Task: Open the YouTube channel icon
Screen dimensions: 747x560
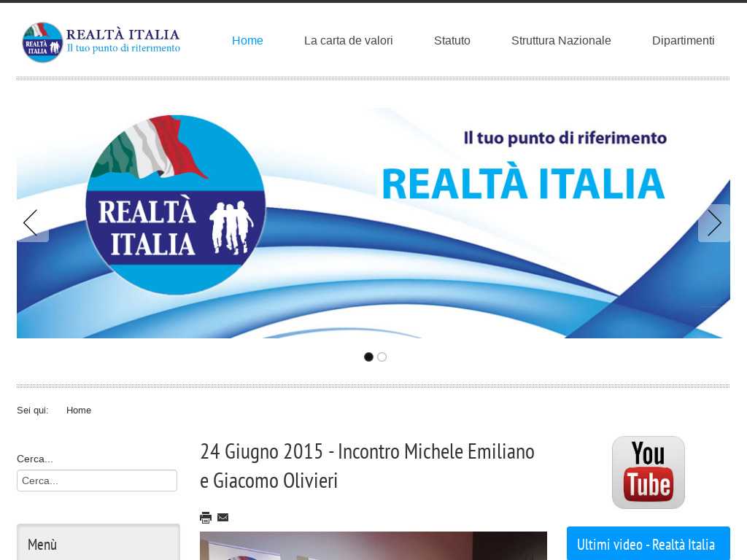Action: pyautogui.click(x=648, y=472)
